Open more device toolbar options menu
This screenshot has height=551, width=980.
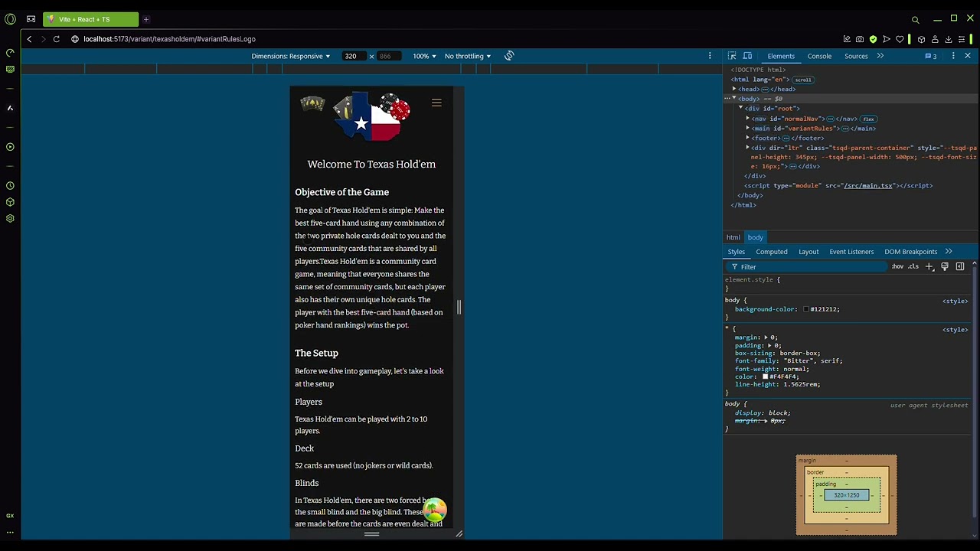(710, 56)
